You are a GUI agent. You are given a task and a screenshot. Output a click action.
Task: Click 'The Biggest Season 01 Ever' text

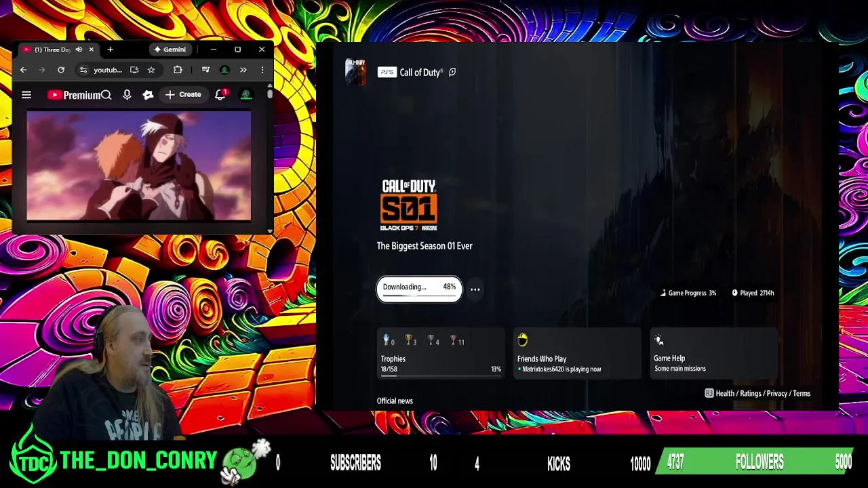(425, 246)
